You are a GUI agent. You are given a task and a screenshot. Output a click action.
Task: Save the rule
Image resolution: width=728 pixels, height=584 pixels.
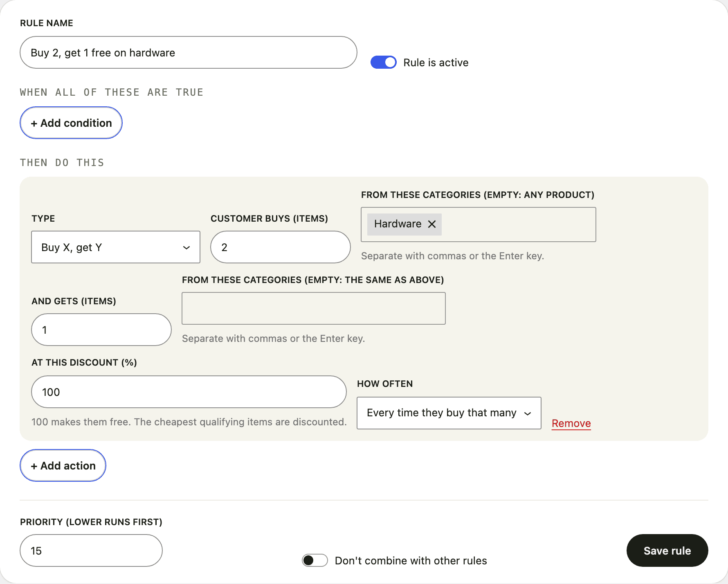tap(667, 550)
